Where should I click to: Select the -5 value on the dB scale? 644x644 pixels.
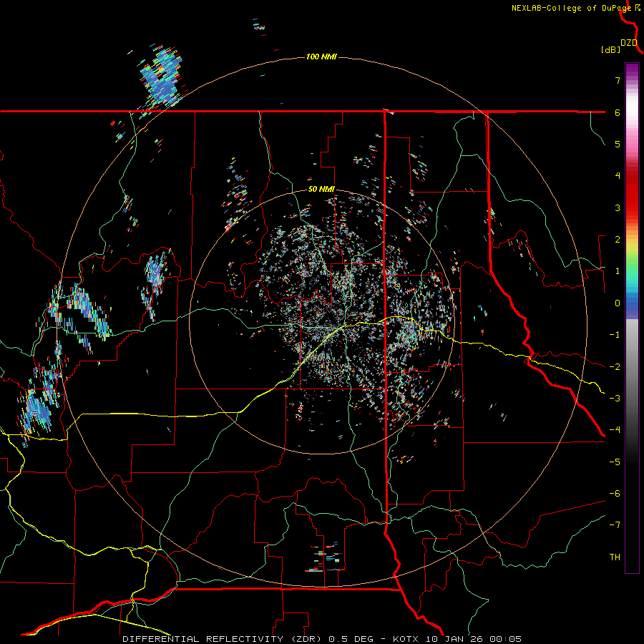(x=615, y=462)
